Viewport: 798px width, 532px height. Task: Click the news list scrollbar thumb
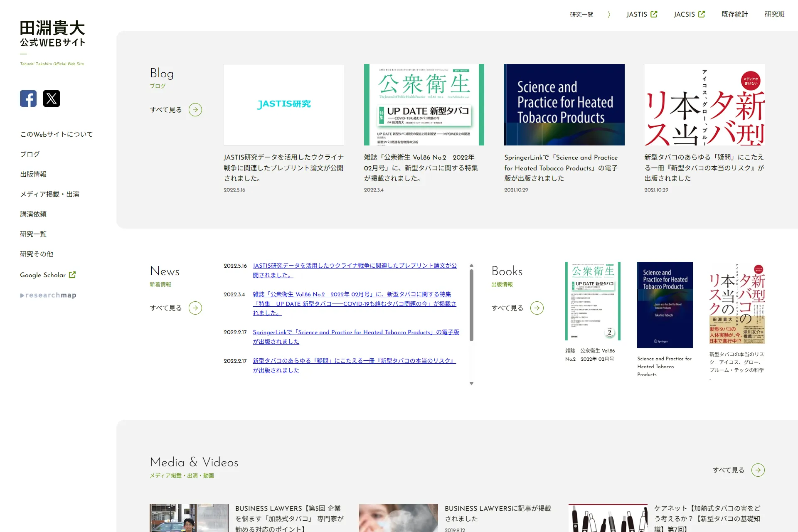point(471,305)
